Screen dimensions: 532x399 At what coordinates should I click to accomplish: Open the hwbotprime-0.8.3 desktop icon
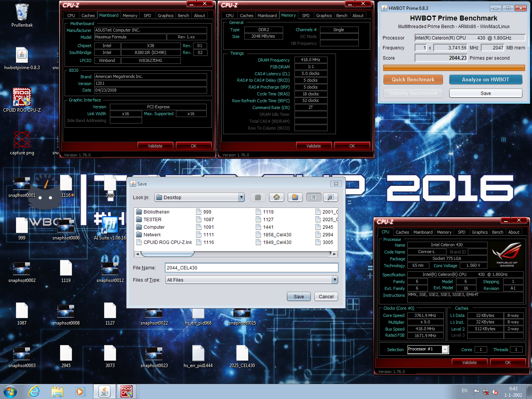point(22,59)
